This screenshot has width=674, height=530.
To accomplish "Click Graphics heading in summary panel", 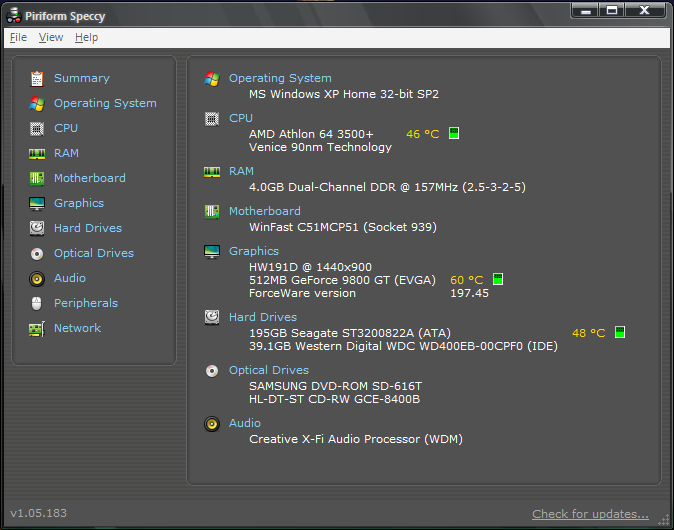I will [x=254, y=251].
